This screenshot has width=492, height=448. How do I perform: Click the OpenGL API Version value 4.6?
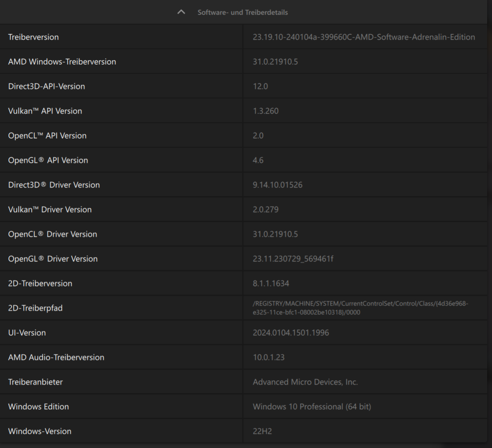point(258,160)
